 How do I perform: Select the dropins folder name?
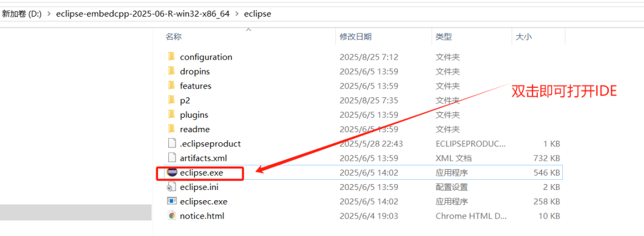[194, 71]
